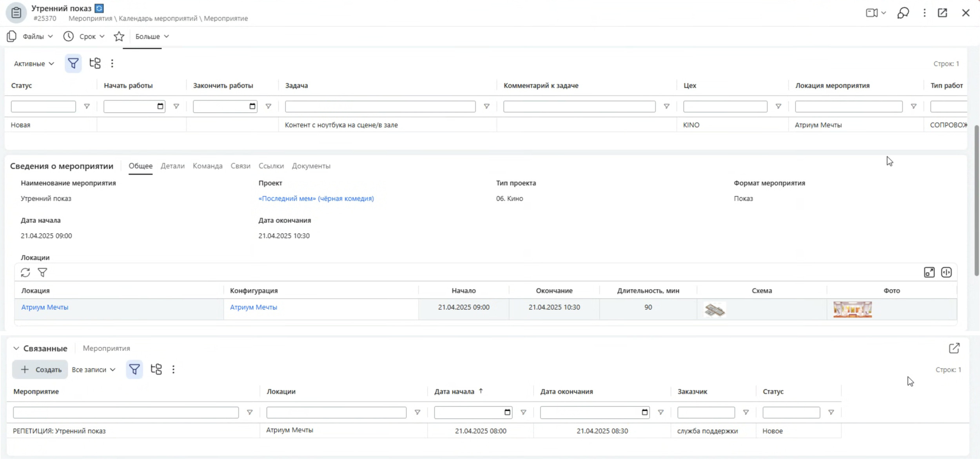Collapse the Связанные section

click(16, 348)
